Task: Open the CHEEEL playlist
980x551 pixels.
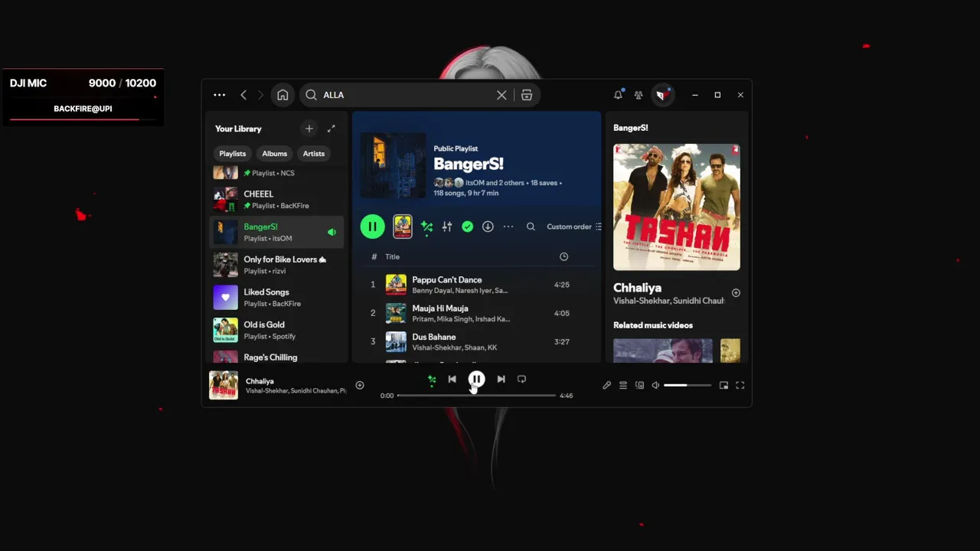Action: click(x=276, y=200)
